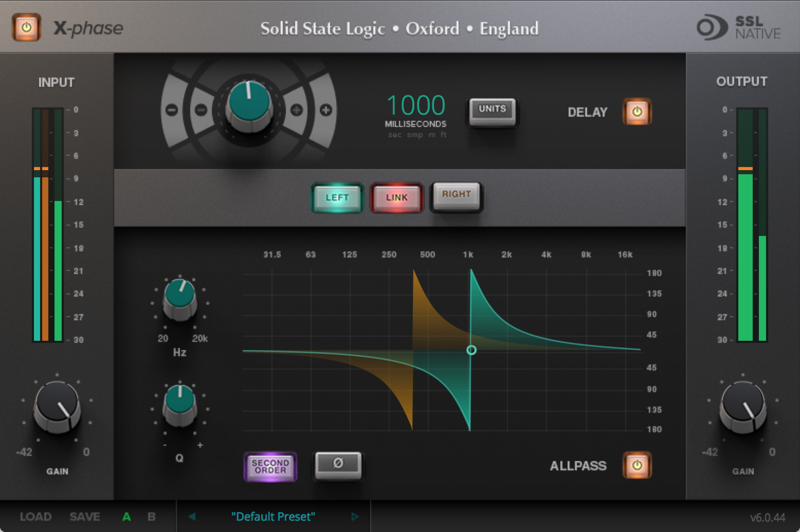
Task: Enable the LEFT channel button
Action: pyautogui.click(x=337, y=197)
